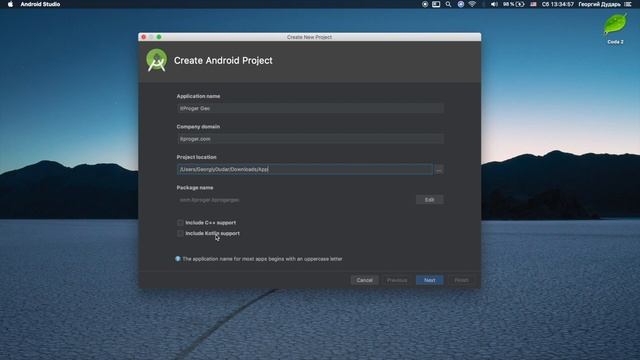The image size is (640, 360).
Task: Click the display mirroring menu bar icon
Action: tap(436, 4)
